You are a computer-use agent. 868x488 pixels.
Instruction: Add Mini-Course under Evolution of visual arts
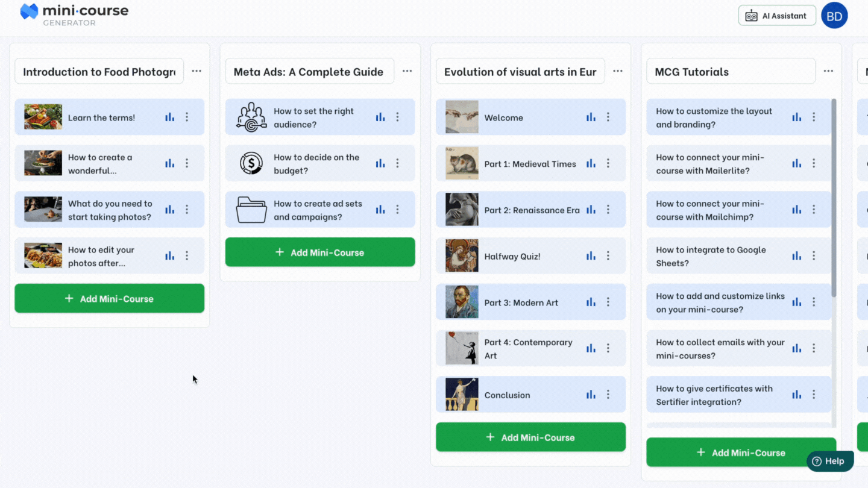click(x=530, y=437)
